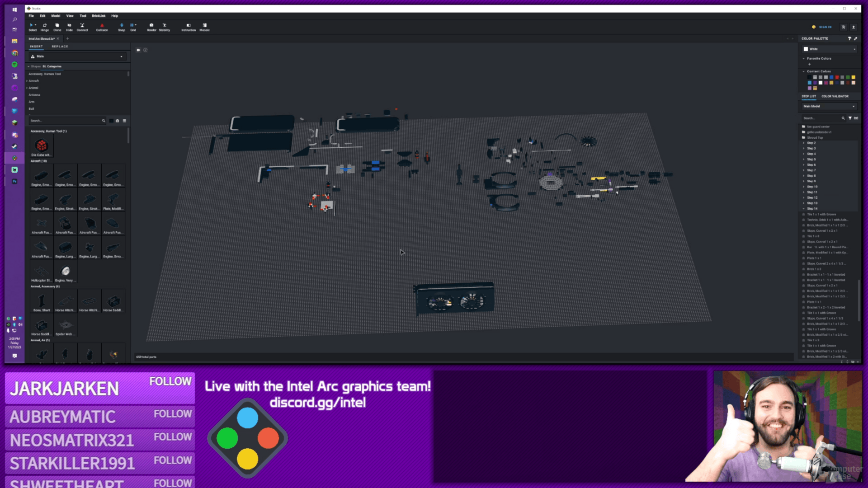868x488 pixels.
Task: Open the Render tool
Action: pos(151,27)
